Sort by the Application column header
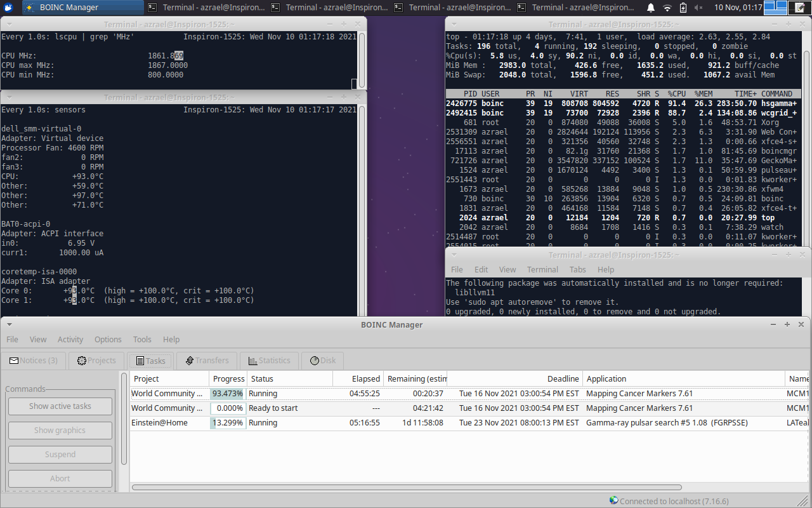 click(684, 378)
